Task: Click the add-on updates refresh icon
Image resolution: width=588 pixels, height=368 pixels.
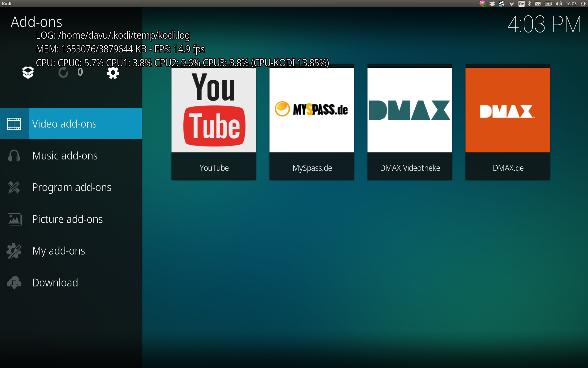Action: 63,73
